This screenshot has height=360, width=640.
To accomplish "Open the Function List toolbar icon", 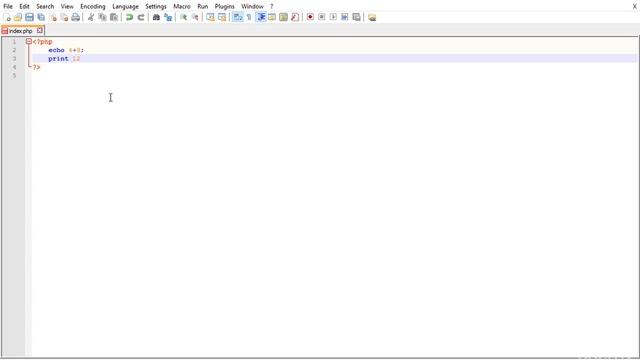I will tap(295, 17).
